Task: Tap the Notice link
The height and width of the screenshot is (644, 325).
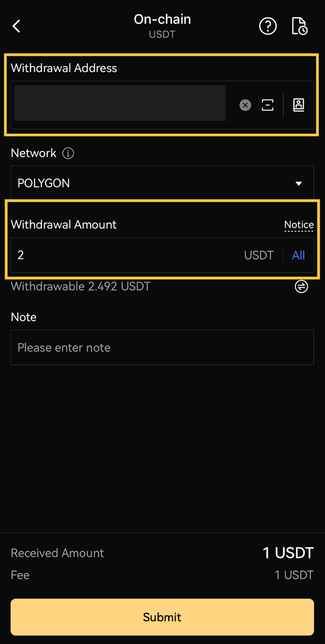Action: [299, 225]
